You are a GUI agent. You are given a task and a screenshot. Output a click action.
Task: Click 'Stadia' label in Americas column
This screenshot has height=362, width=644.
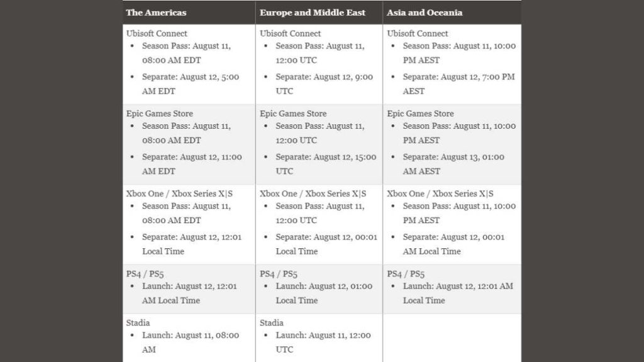point(138,322)
